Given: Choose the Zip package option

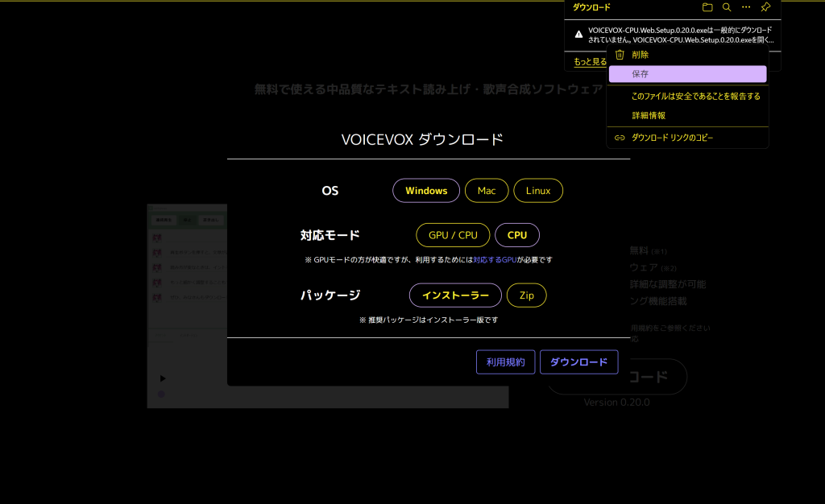Looking at the screenshot, I should [x=526, y=295].
